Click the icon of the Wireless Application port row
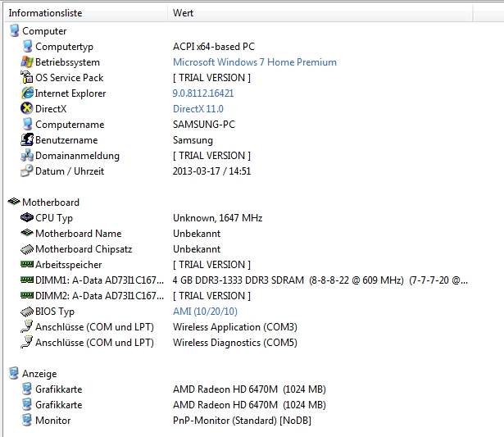504x437 pixels. (27, 326)
